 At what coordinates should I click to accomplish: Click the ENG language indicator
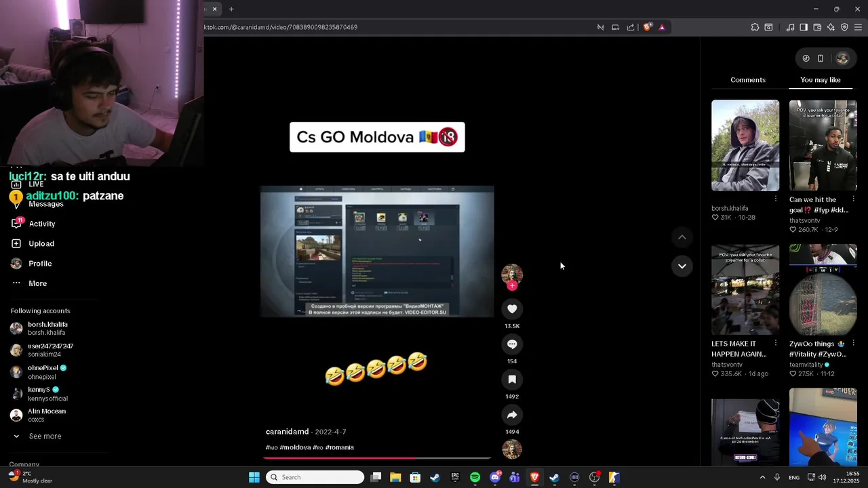tap(794, 478)
